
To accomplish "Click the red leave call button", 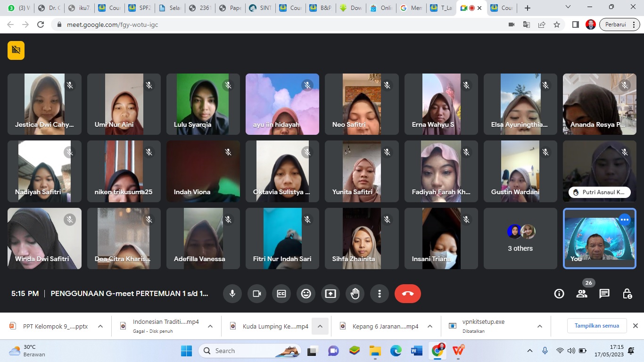I will [407, 294].
